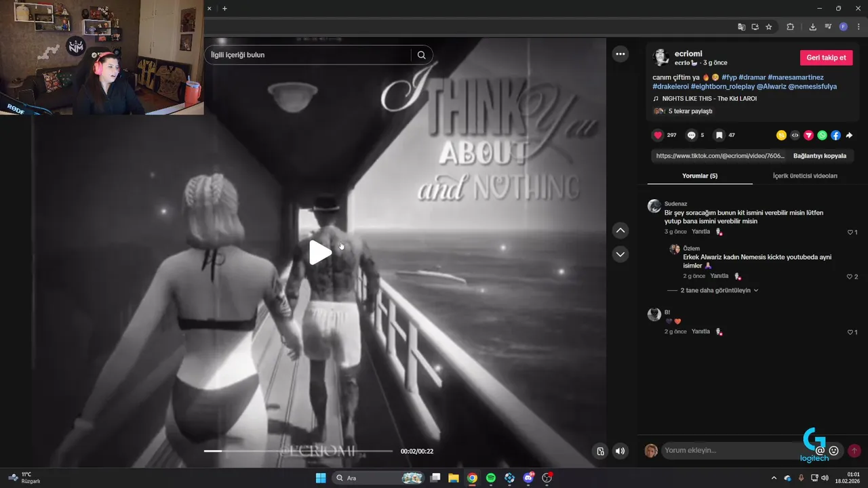
Task: Click the embed code icon
Action: [x=795, y=136]
